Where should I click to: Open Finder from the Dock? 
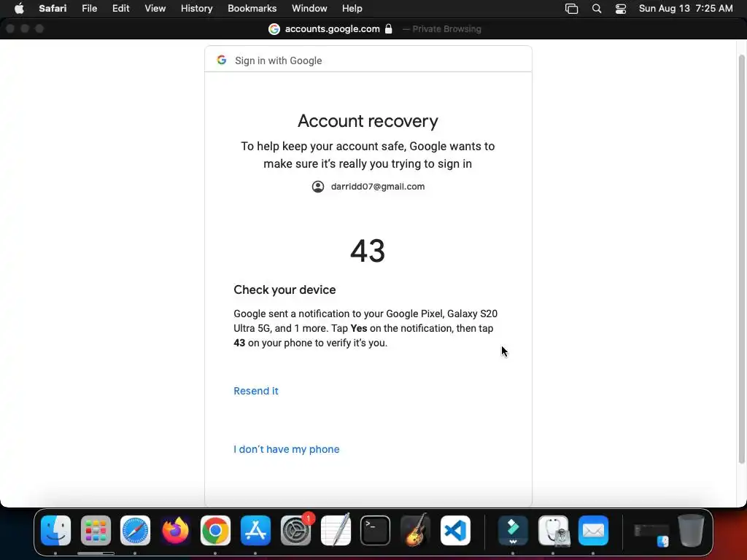click(55, 531)
